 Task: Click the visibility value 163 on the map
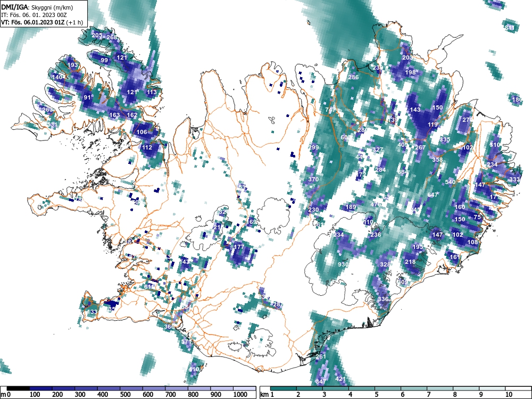pos(115,115)
